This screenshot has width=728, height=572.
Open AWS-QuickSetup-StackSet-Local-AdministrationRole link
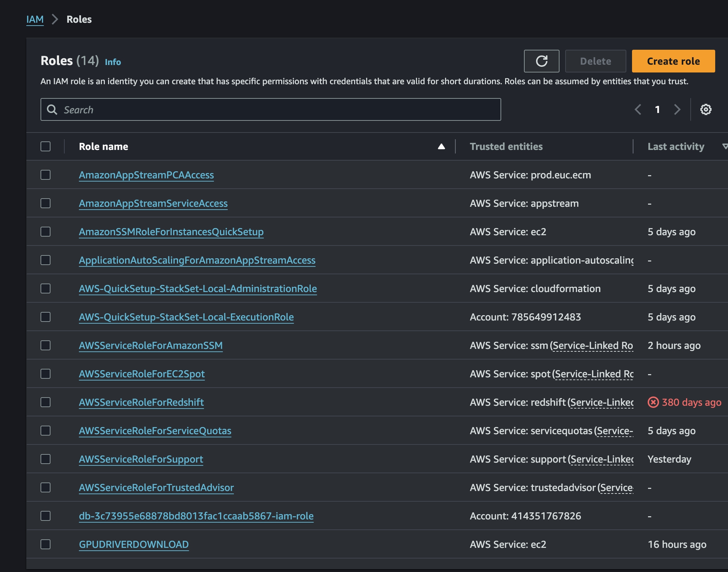coord(198,288)
